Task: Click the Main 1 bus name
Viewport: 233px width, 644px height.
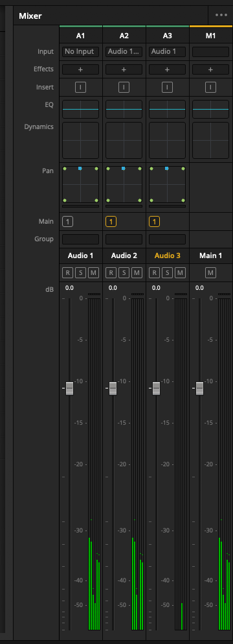Action: click(x=210, y=256)
